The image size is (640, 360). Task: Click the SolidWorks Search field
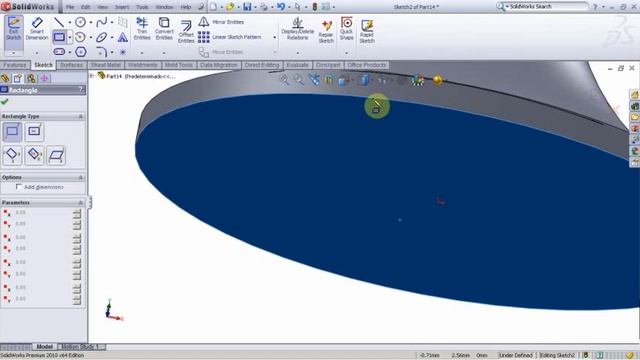[x=546, y=7]
